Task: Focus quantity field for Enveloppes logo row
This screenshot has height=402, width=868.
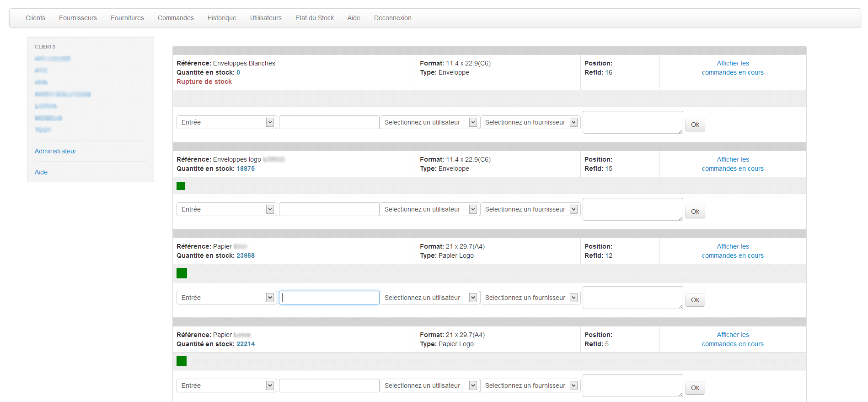Action: pos(329,209)
